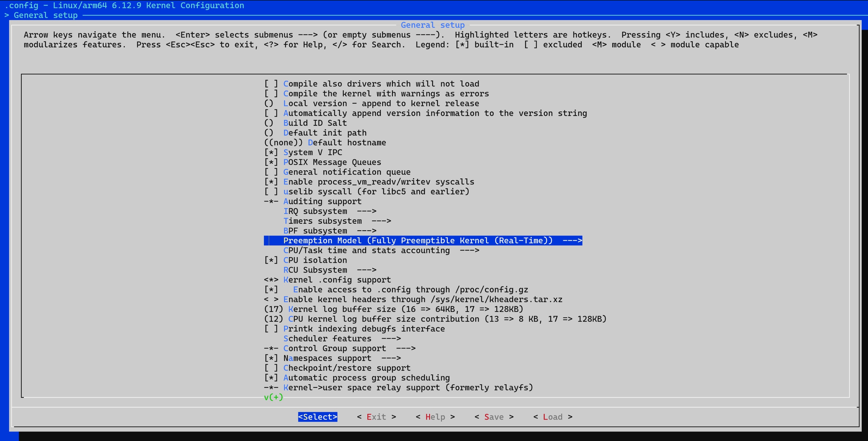Open 'CPU/Task time and stats accounting' submenu
868x441 pixels.
pyautogui.click(x=381, y=250)
